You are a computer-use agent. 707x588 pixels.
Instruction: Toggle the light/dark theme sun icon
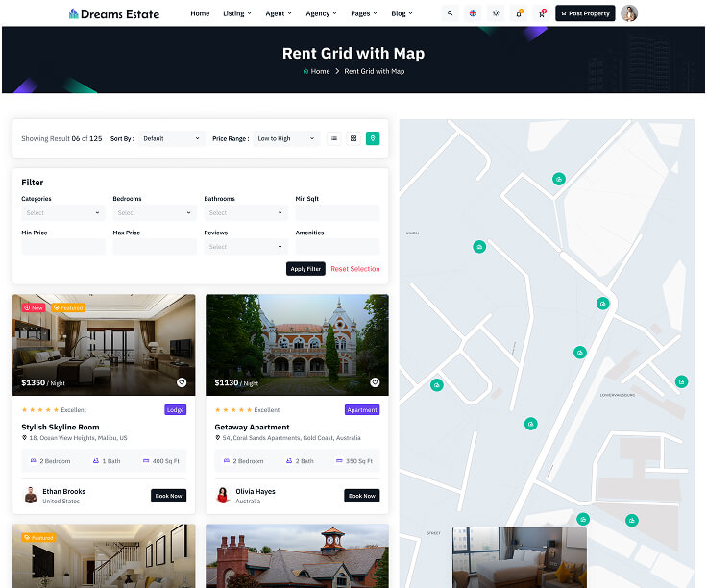[496, 13]
